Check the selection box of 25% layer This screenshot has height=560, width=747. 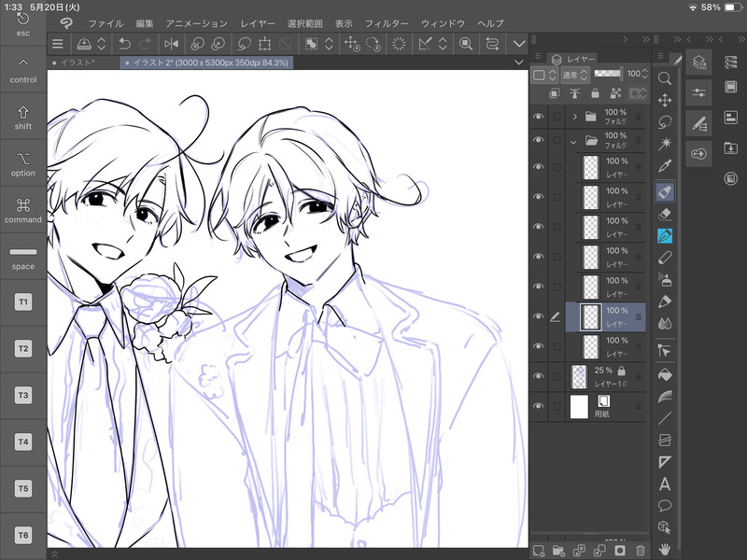[x=557, y=377]
